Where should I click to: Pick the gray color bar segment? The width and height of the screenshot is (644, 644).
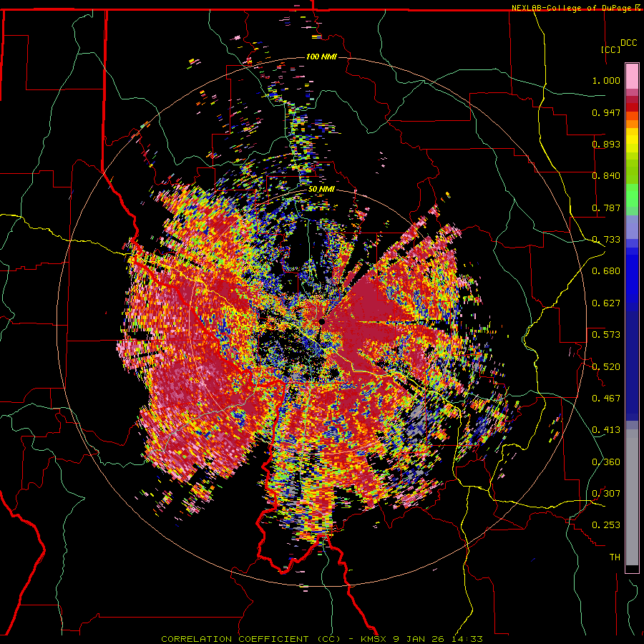pyautogui.click(x=632, y=497)
